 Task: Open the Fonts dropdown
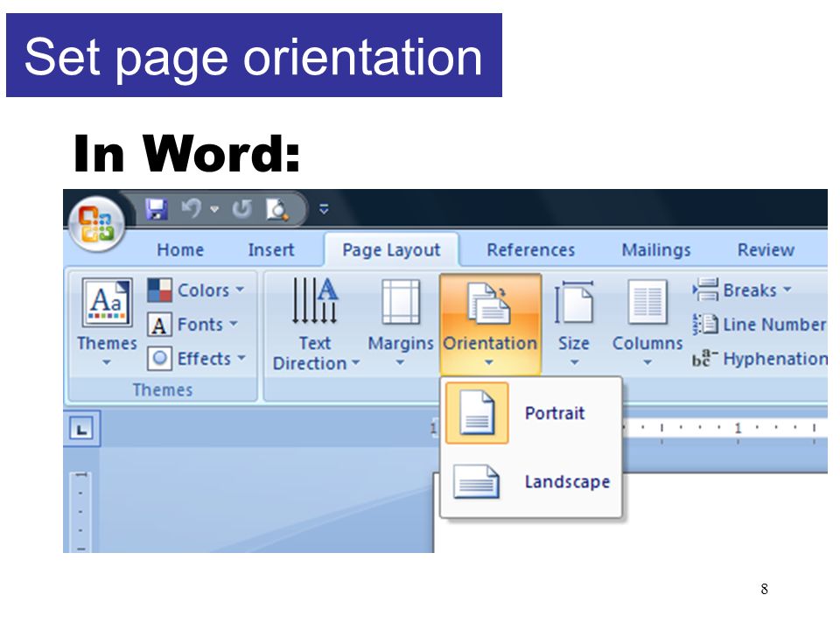coord(207,324)
